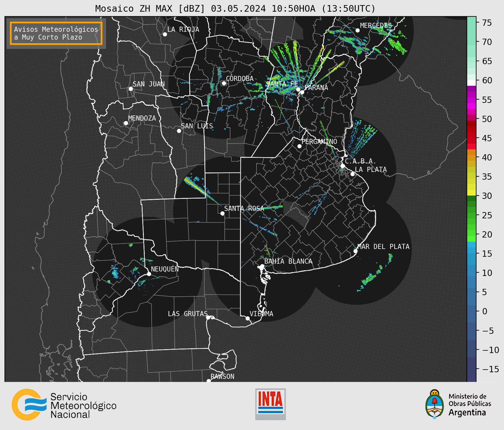Click the BAHÍA BLANCA map label
This screenshot has width=504, height=430.
coord(288,261)
